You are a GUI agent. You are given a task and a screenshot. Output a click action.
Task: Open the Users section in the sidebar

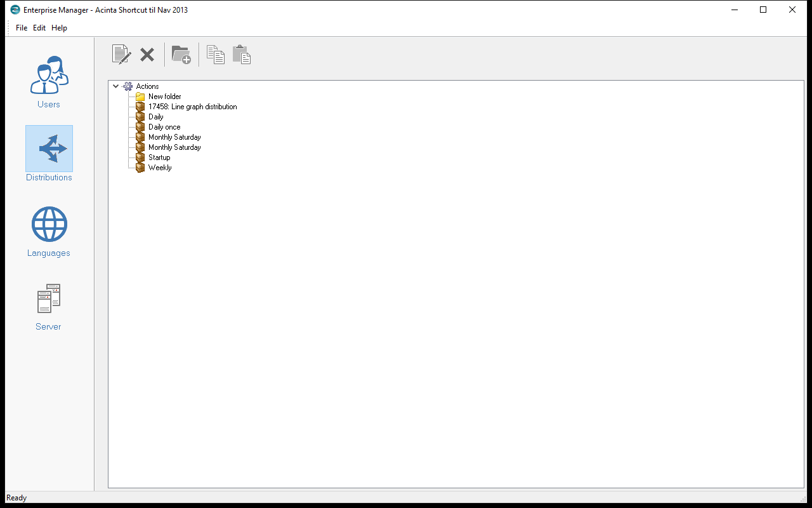49,82
